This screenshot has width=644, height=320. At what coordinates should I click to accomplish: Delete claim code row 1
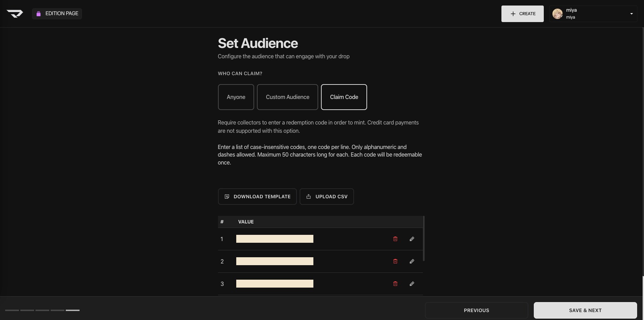395,239
